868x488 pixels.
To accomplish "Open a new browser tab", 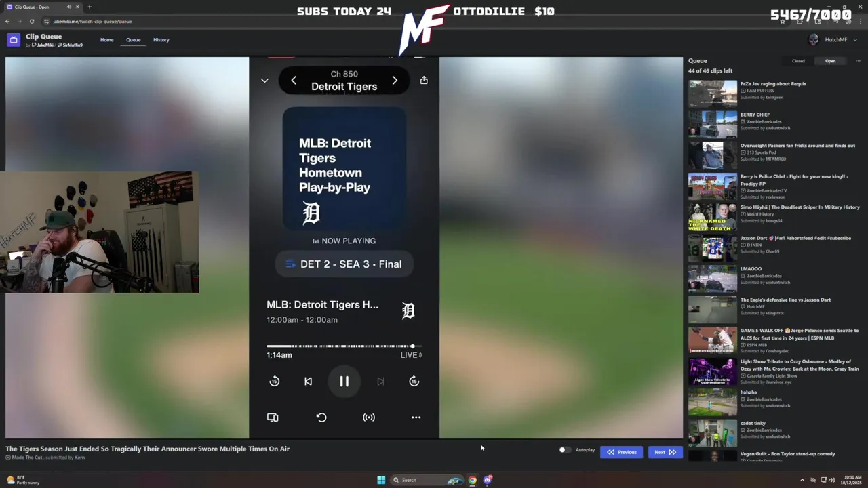I will click(89, 7).
